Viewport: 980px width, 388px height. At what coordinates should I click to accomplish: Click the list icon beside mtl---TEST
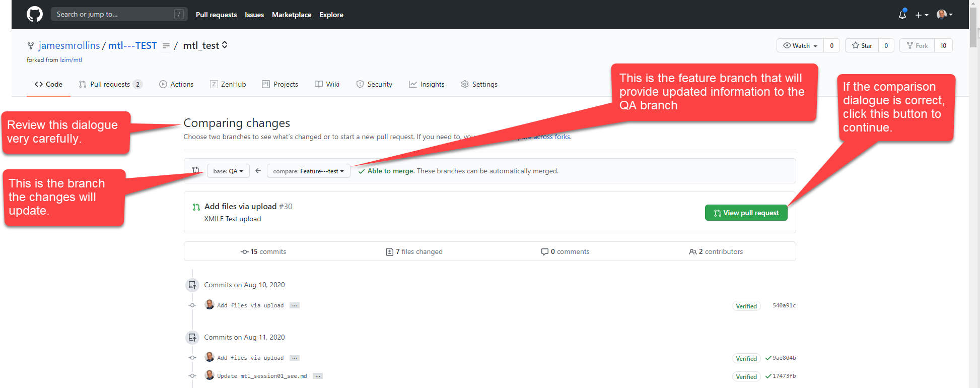(x=166, y=46)
